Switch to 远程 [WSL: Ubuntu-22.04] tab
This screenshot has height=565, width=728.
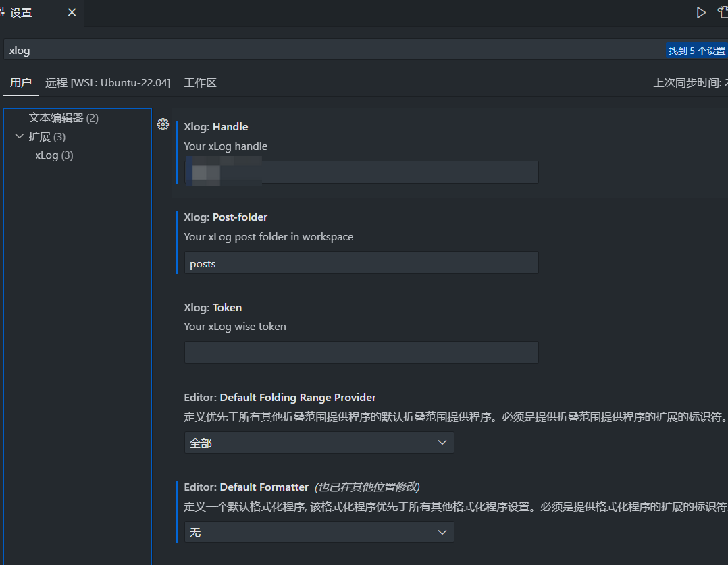[108, 83]
